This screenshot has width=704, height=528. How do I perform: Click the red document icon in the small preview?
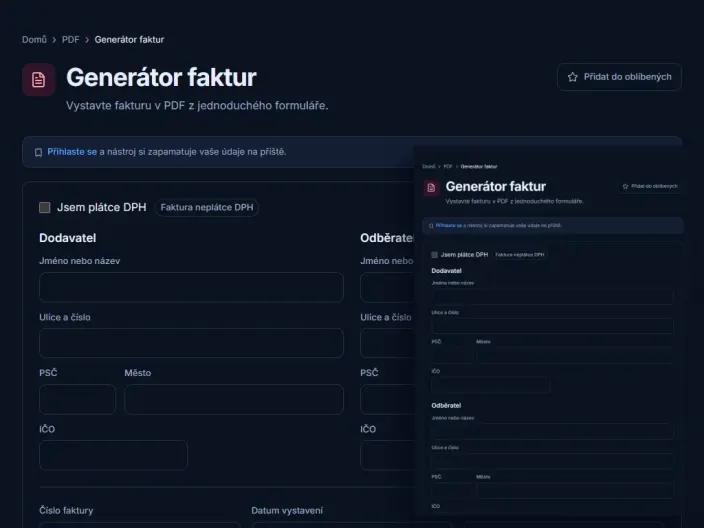[431, 188]
